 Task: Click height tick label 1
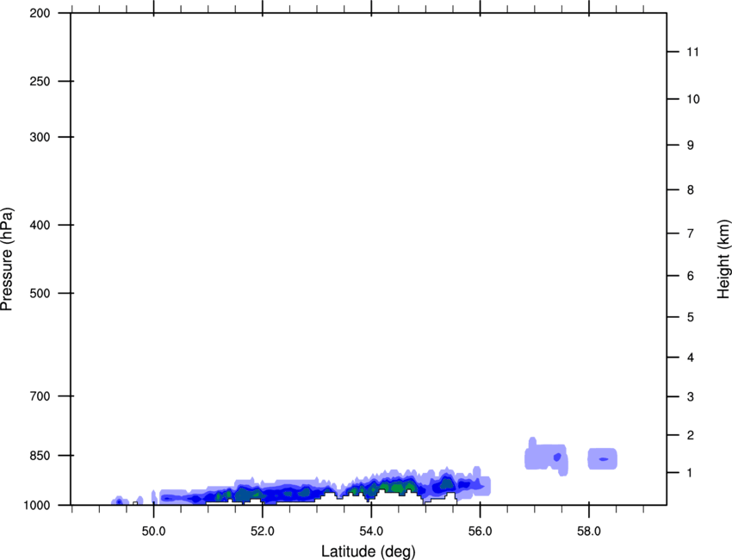tap(691, 473)
